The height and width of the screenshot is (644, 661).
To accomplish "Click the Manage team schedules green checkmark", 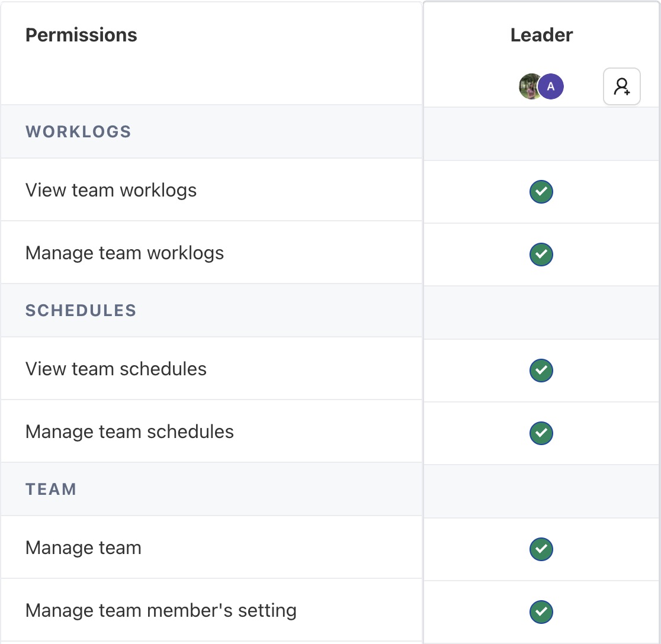I will (541, 433).
